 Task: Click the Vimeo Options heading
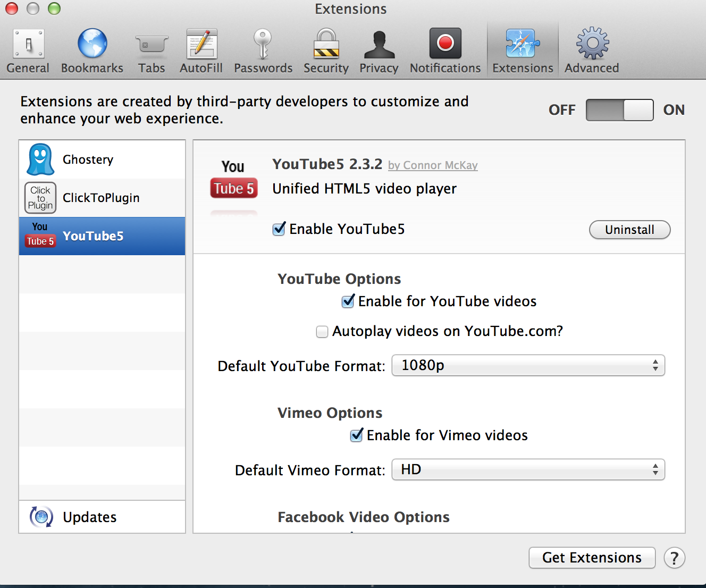(330, 413)
